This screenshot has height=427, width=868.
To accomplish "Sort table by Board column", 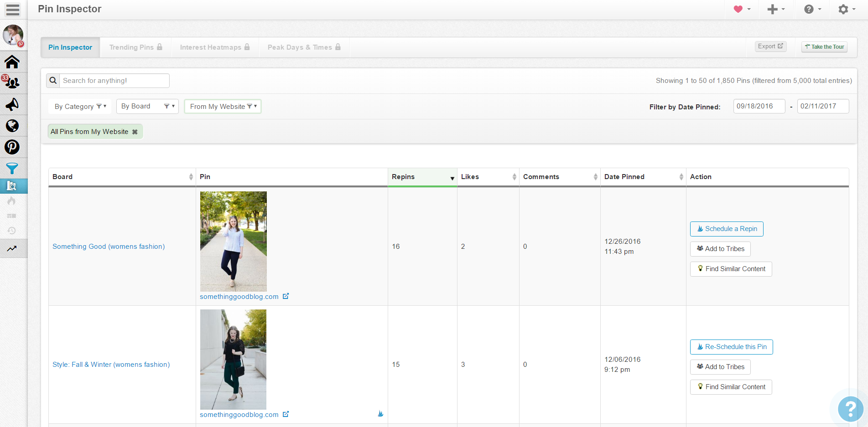I will coord(122,177).
